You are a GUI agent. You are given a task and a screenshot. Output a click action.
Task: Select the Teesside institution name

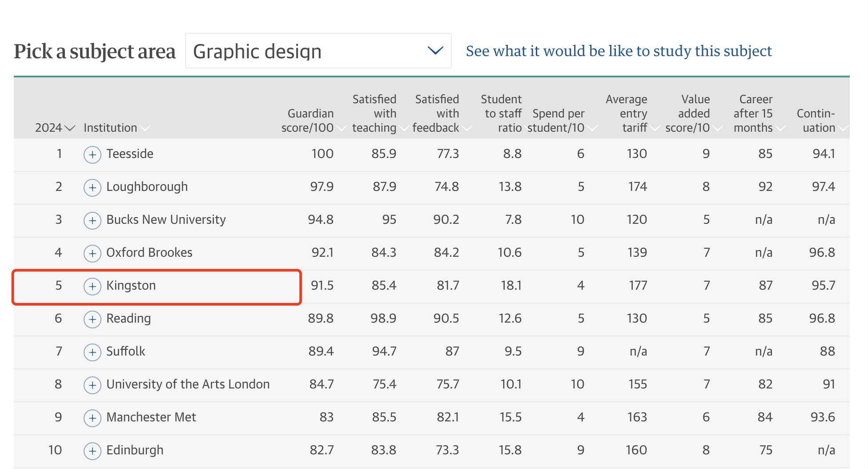pyautogui.click(x=130, y=154)
